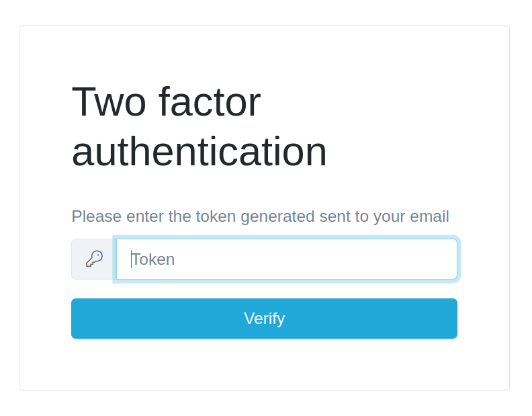The width and height of the screenshot is (532, 416).
Task: Click the 'Please enter the token' instruction text
Action: pyautogui.click(x=260, y=216)
